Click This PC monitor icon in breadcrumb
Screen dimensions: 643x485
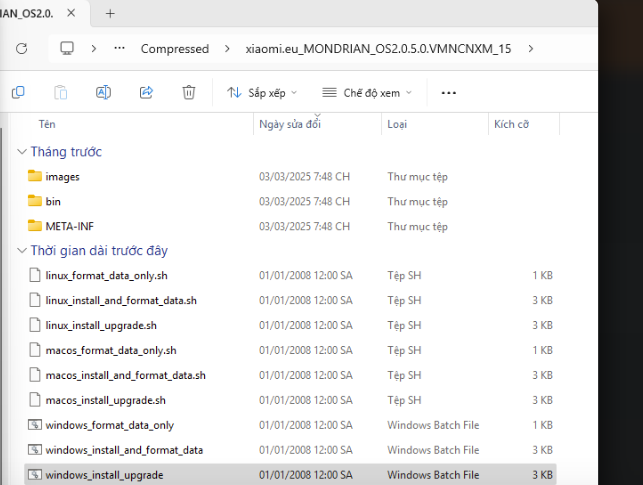(67, 48)
